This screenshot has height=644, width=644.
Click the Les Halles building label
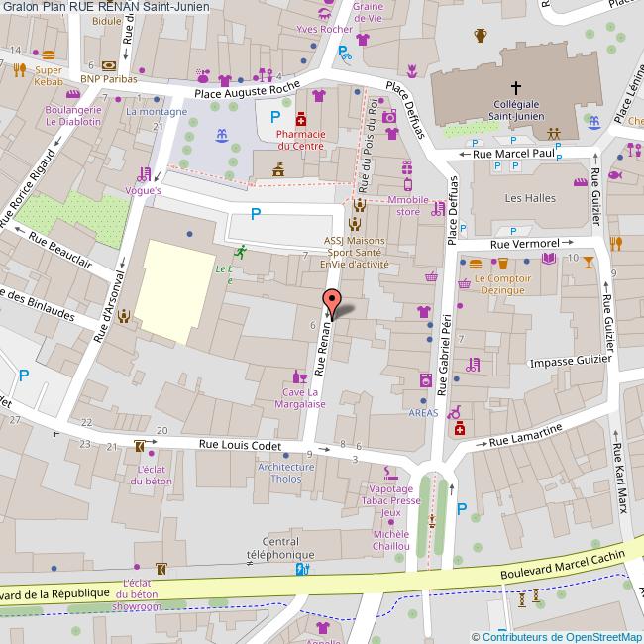(x=527, y=198)
